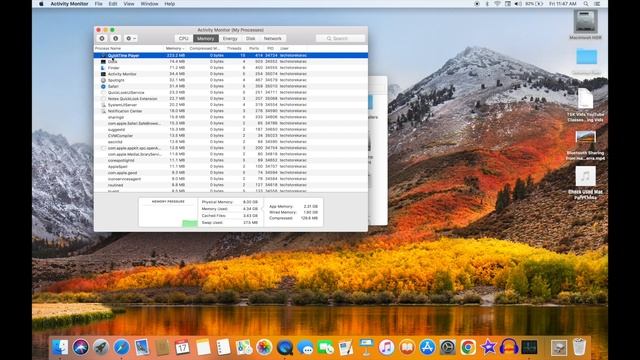This screenshot has width=640, height=360.
Task: Open Reminders from the Dock
Action: coord(223,347)
